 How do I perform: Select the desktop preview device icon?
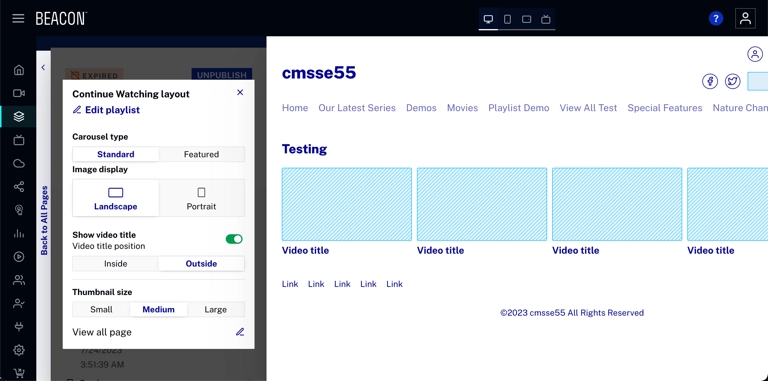[488, 19]
